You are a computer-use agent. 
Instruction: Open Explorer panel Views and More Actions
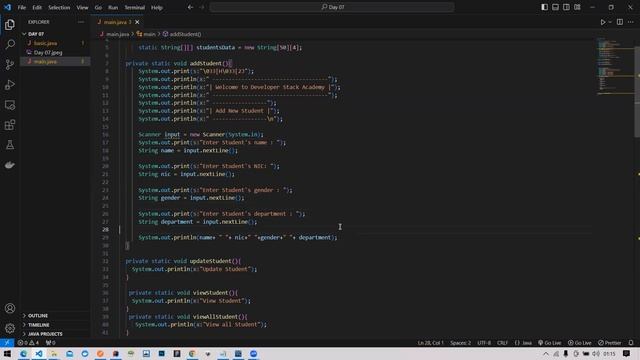80,22
